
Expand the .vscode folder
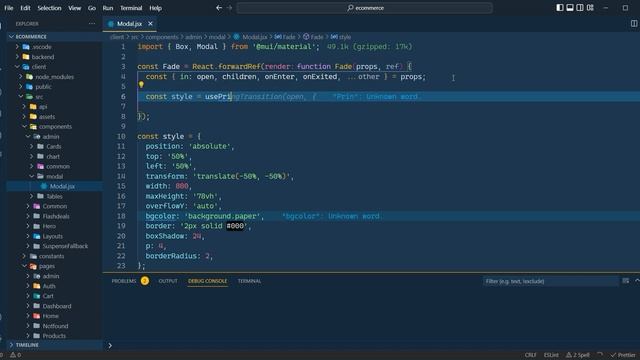(54, 47)
